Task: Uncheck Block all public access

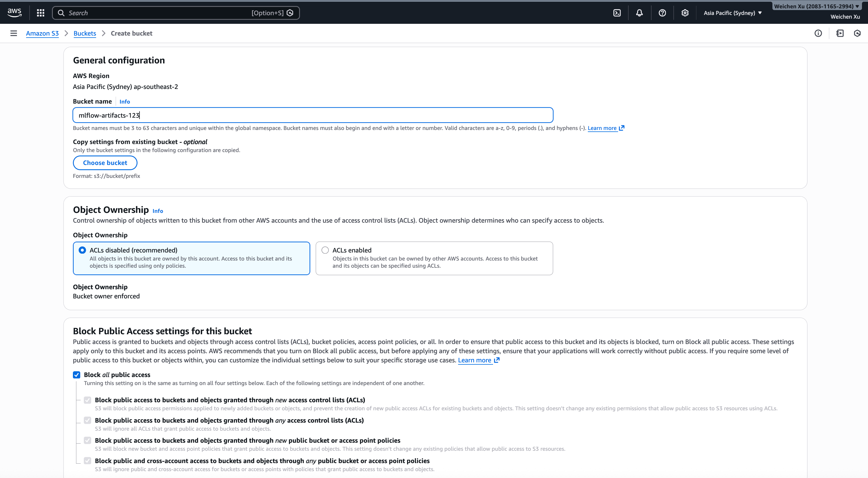Action: 76,375
